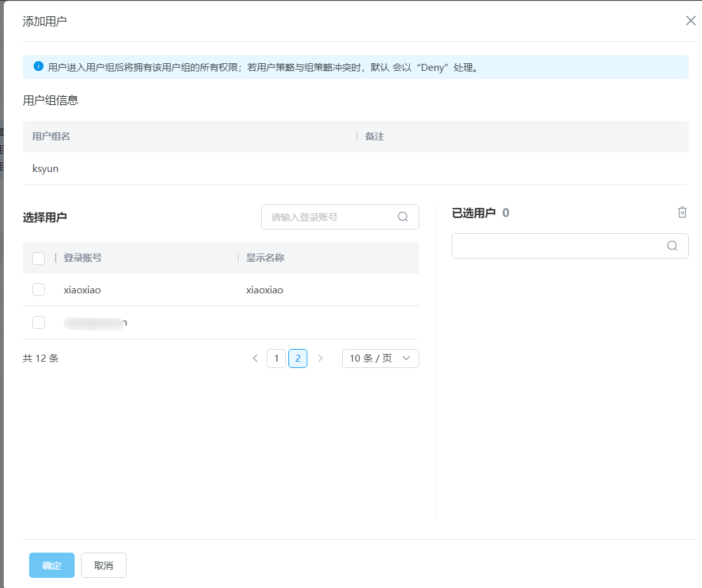Click the next page right arrow

320,358
